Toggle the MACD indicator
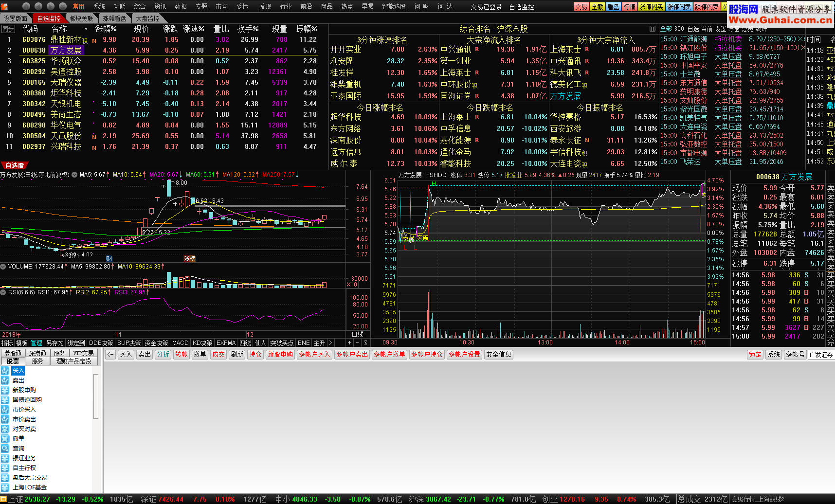 tap(180, 343)
